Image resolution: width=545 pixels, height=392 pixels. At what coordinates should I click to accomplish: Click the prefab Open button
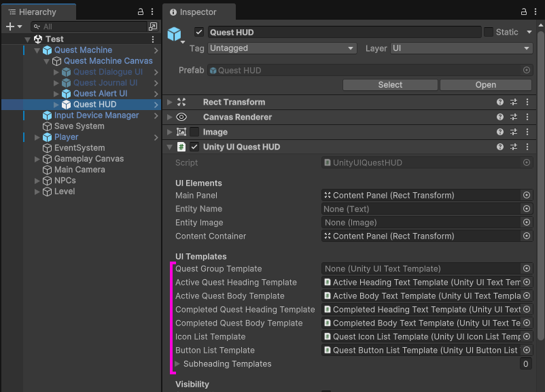pyautogui.click(x=486, y=85)
